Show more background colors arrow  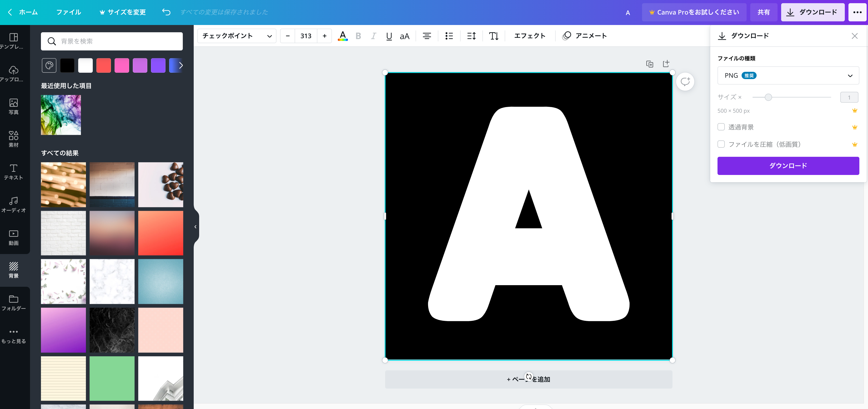coord(181,65)
